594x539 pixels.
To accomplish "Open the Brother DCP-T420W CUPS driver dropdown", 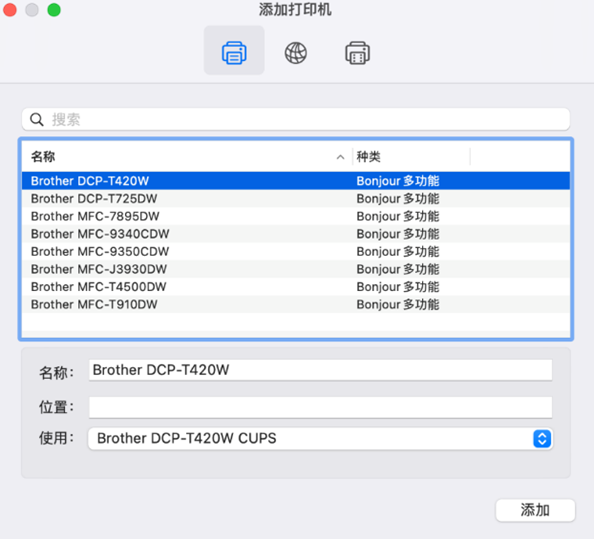I will [320, 439].
